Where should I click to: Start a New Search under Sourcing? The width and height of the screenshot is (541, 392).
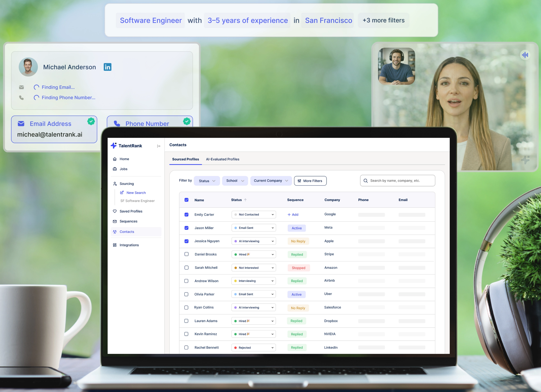(136, 193)
